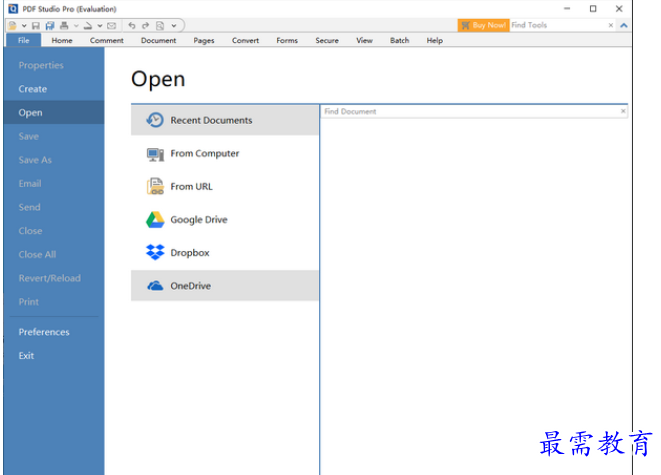661x475 pixels.
Task: Switch to the Forms tab
Action: pos(287,40)
